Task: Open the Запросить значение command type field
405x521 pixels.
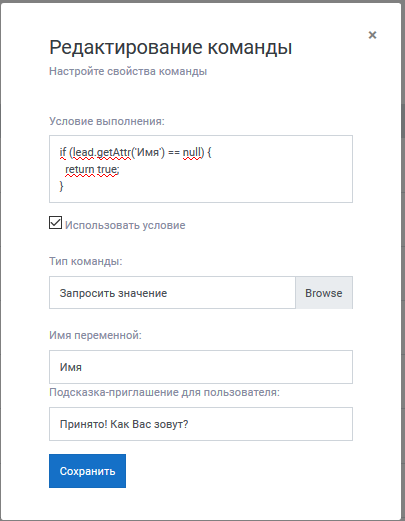Action: tap(172, 293)
